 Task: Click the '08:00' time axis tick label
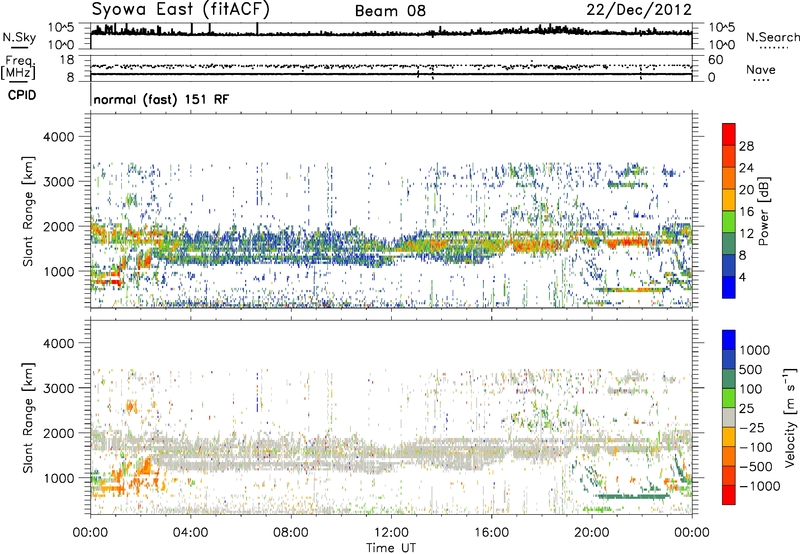tap(291, 533)
